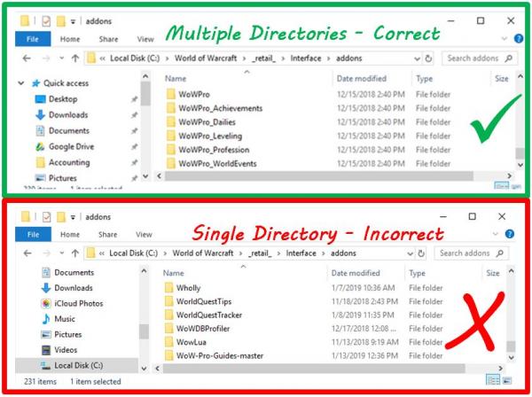
Task: Open the Home tab in top window
Action: pyautogui.click(x=70, y=39)
